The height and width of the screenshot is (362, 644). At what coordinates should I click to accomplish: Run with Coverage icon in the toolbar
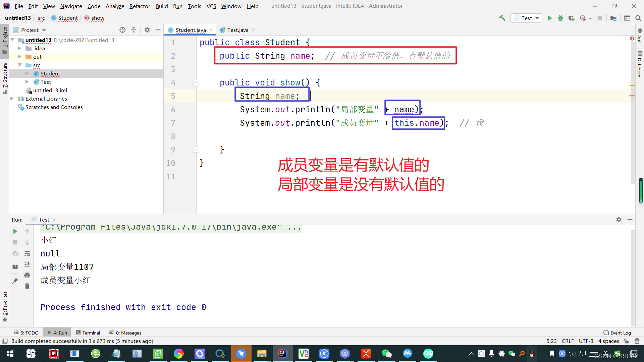(572, 18)
